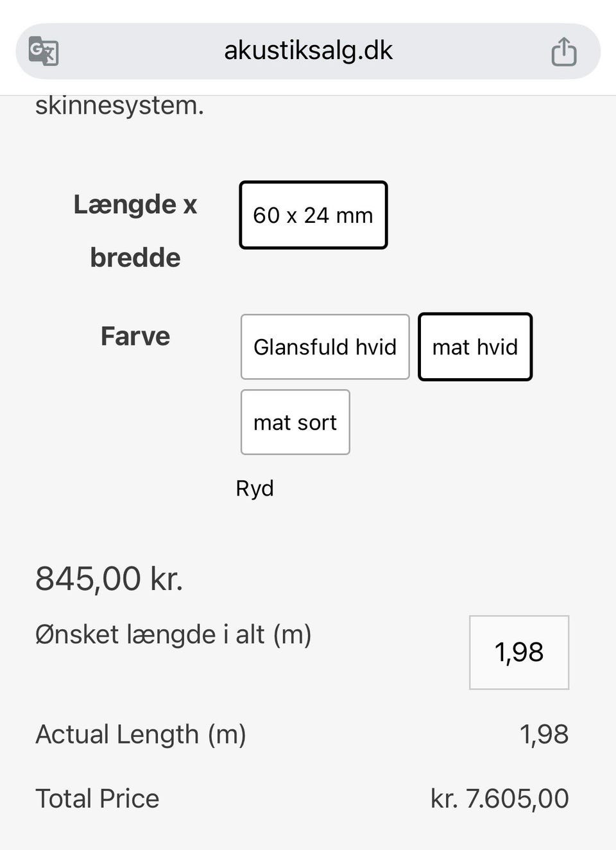Tap the Længde x heading line
The image size is (616, 850).
point(135,205)
